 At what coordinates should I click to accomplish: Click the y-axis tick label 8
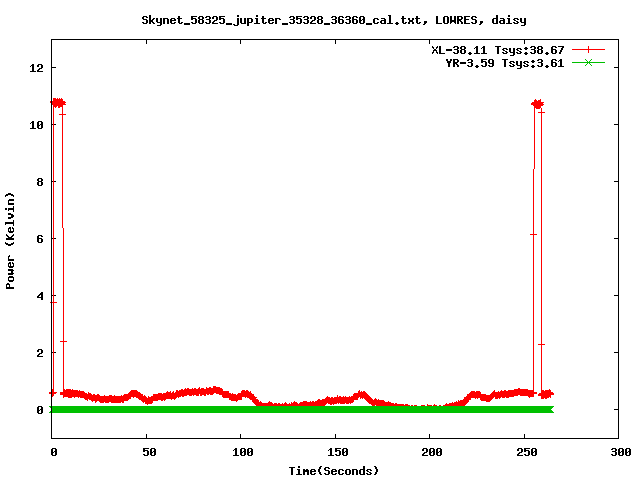(40, 182)
